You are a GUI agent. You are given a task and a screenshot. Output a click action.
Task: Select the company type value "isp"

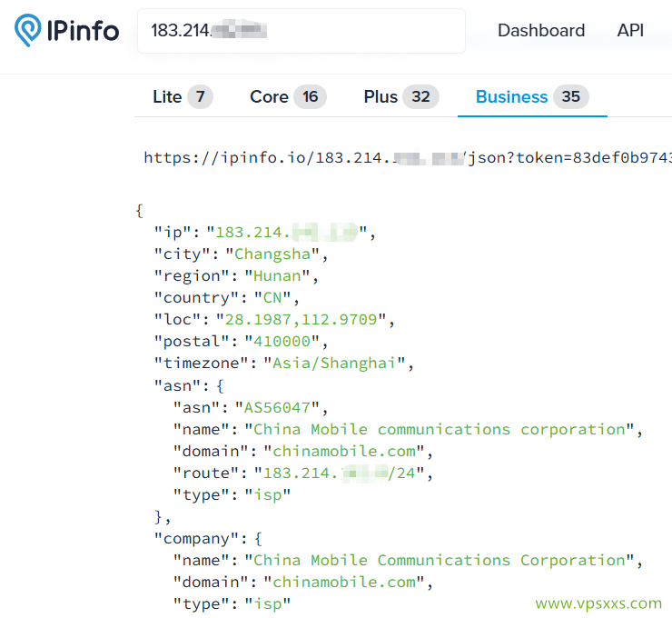coord(268,603)
